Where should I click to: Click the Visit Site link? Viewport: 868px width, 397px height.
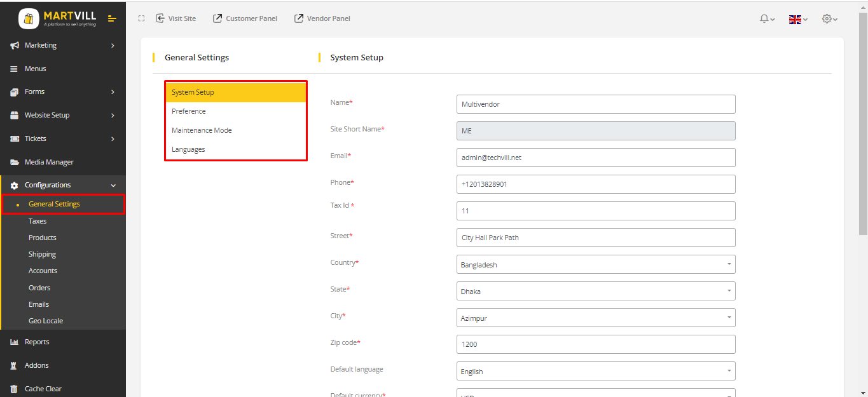click(176, 18)
